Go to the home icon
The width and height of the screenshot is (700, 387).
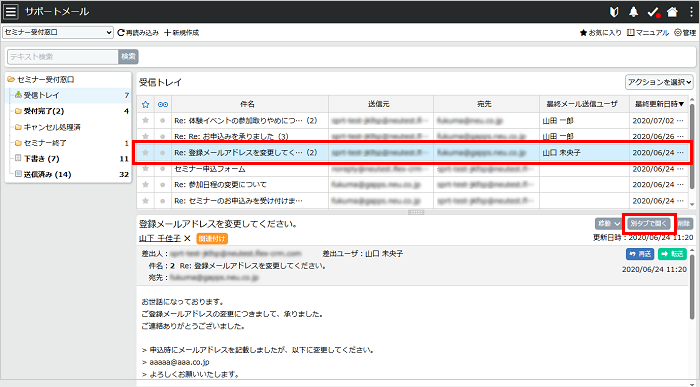pyautogui.click(x=672, y=12)
